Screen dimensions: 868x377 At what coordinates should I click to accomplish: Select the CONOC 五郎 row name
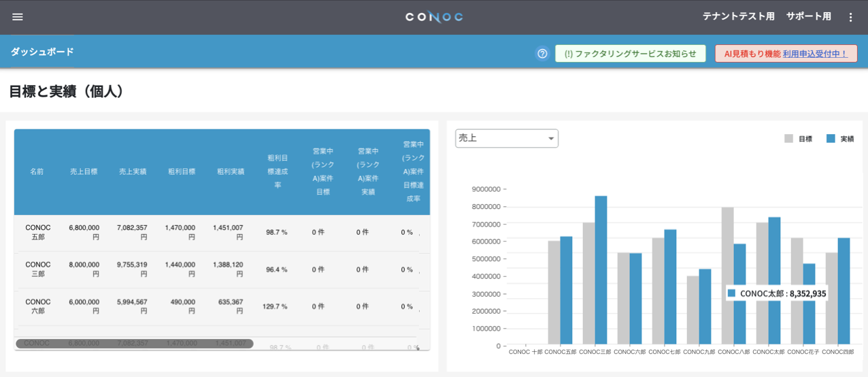coord(38,232)
